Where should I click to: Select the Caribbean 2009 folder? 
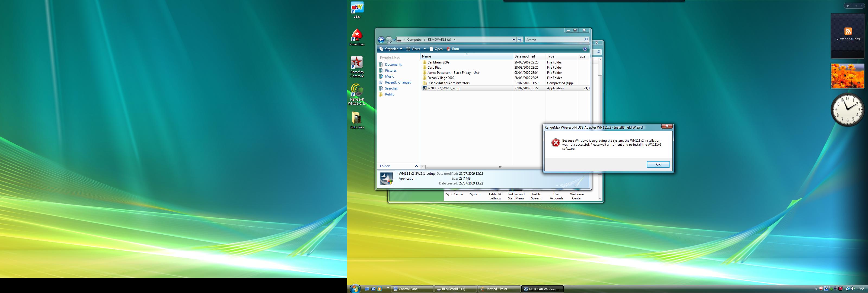[436, 62]
